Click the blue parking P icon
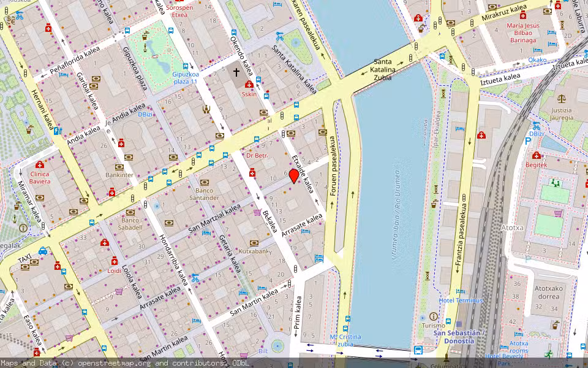588x368 pixels. pyautogui.click(x=528, y=140)
